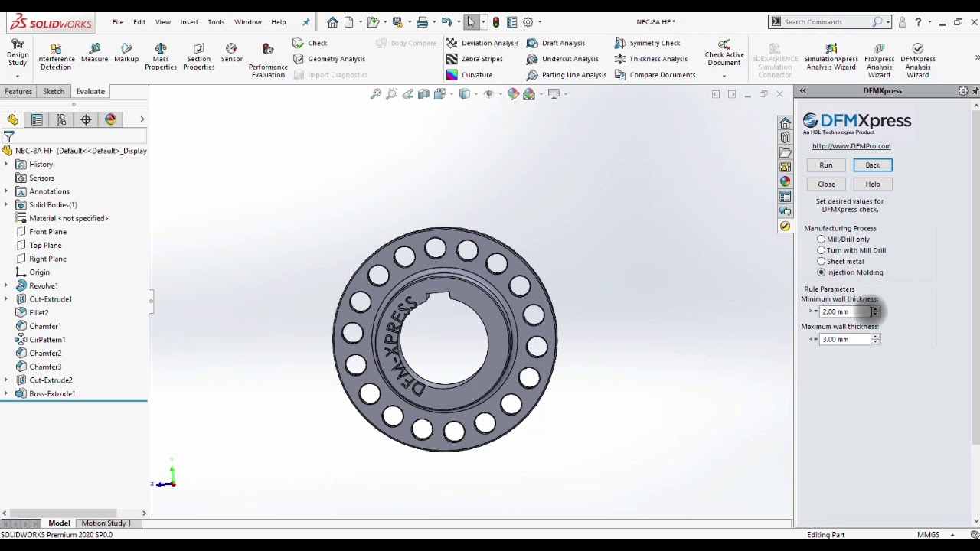
Task: Launch FloXpress Analysis Wizard
Action: pyautogui.click(x=879, y=61)
